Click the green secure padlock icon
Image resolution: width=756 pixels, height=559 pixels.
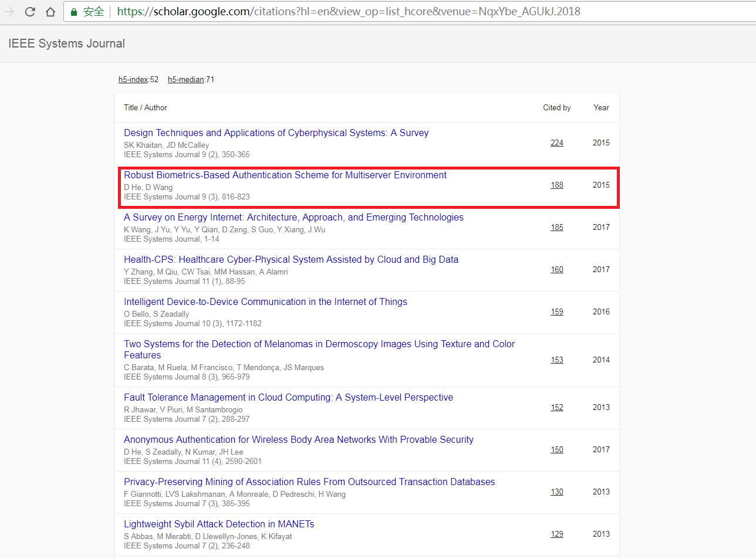tap(74, 12)
